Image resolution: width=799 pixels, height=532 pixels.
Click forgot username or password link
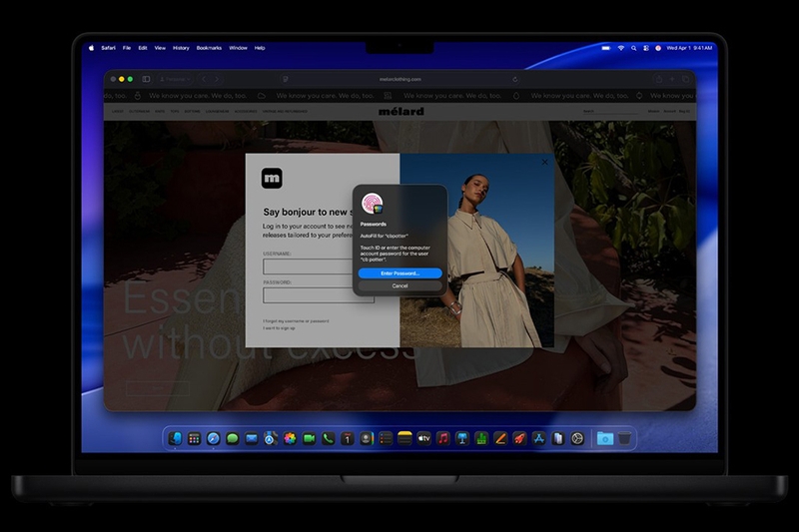[x=296, y=321]
